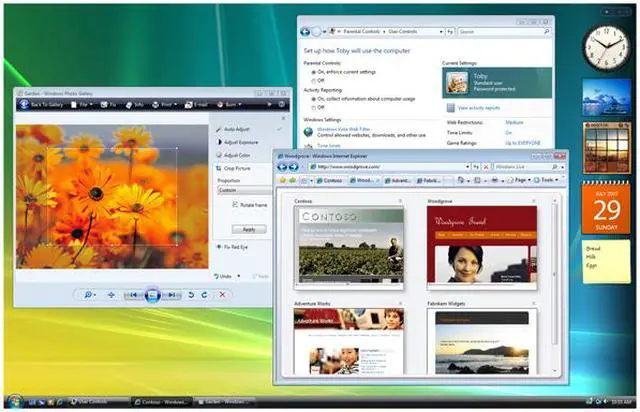Switch to the Contoso browser tab
The height and width of the screenshot is (412, 640).
331,181
